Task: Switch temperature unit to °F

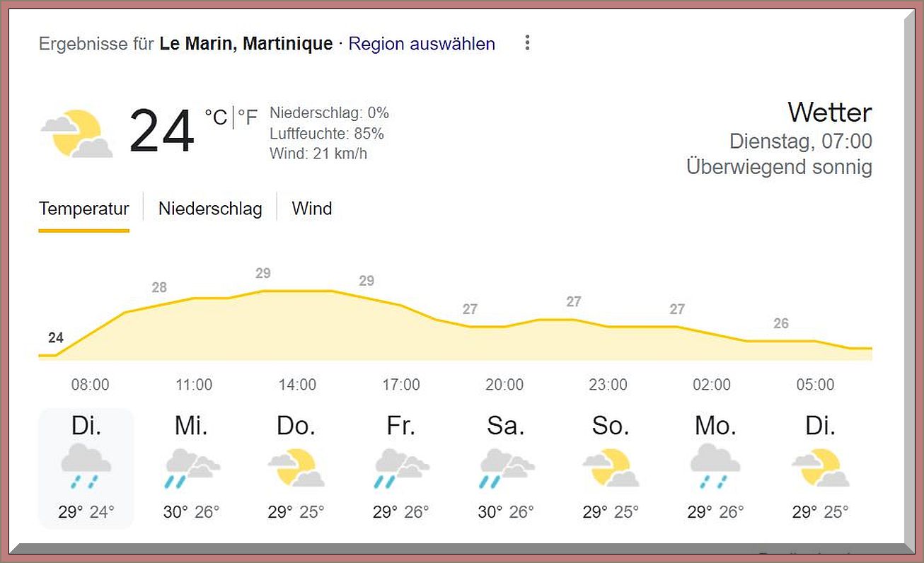Action: click(x=248, y=117)
